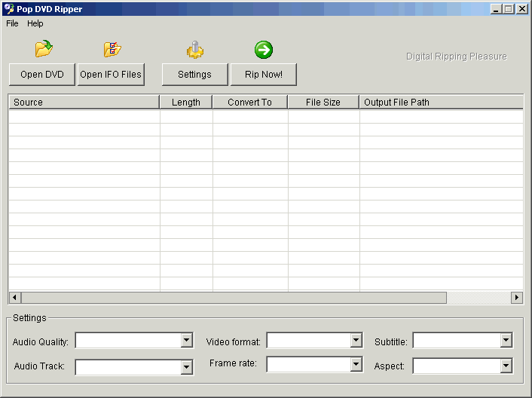Click the green Rip Now arrow icon

click(264, 50)
